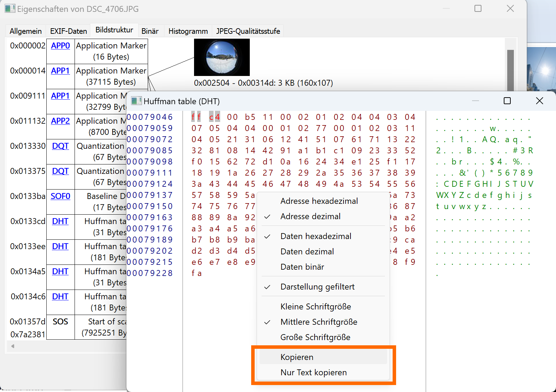The height and width of the screenshot is (392, 556).
Task: Click the vertical scrollbar in Bildstruktur panel
Action: point(510,70)
